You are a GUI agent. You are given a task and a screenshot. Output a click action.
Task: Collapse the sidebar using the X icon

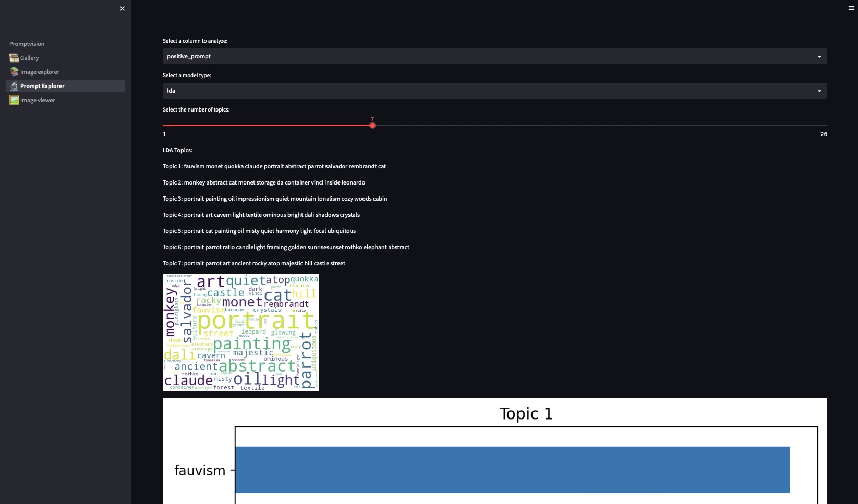point(122,8)
